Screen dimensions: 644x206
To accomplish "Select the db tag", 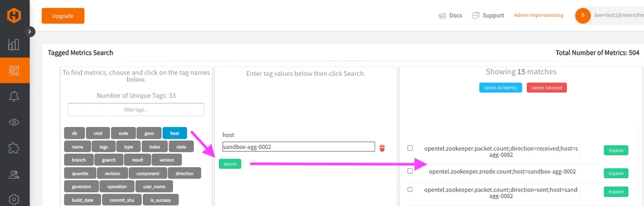I will [x=75, y=133].
